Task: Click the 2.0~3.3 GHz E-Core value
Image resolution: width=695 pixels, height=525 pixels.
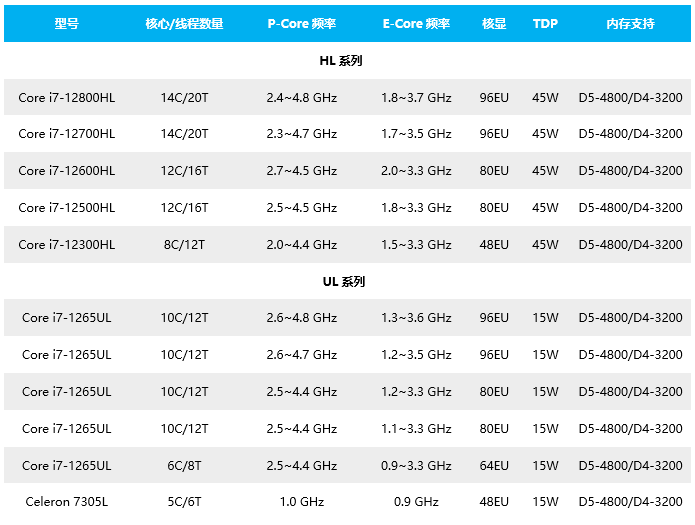Action: [416, 171]
